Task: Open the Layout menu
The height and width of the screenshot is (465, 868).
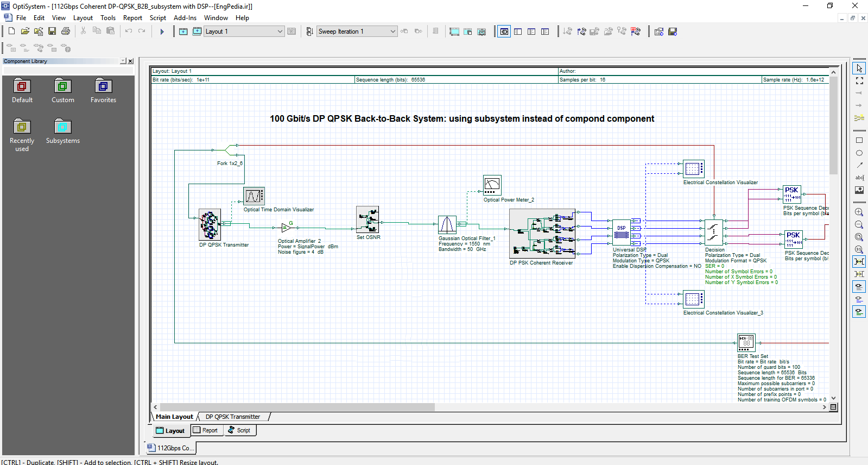Action: tap(83, 18)
